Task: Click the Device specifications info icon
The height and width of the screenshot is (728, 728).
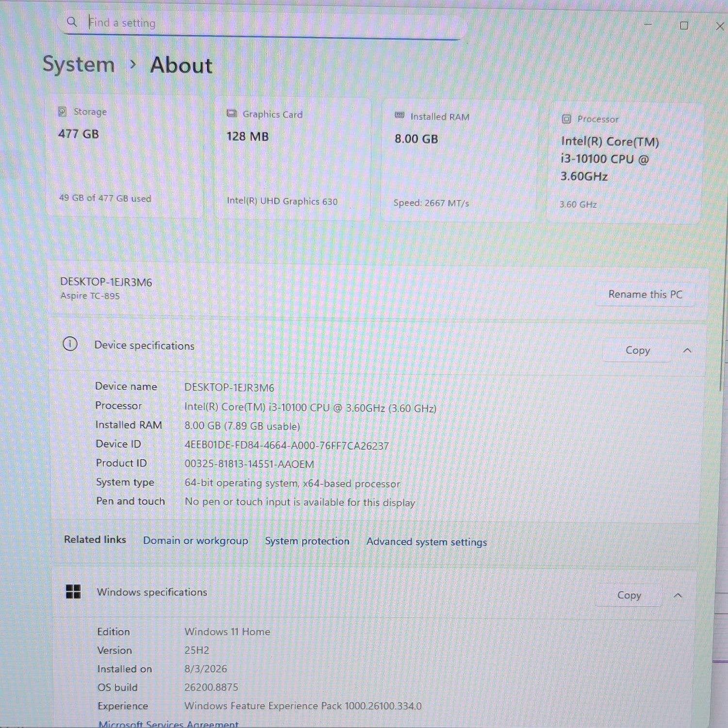Action: [70, 344]
